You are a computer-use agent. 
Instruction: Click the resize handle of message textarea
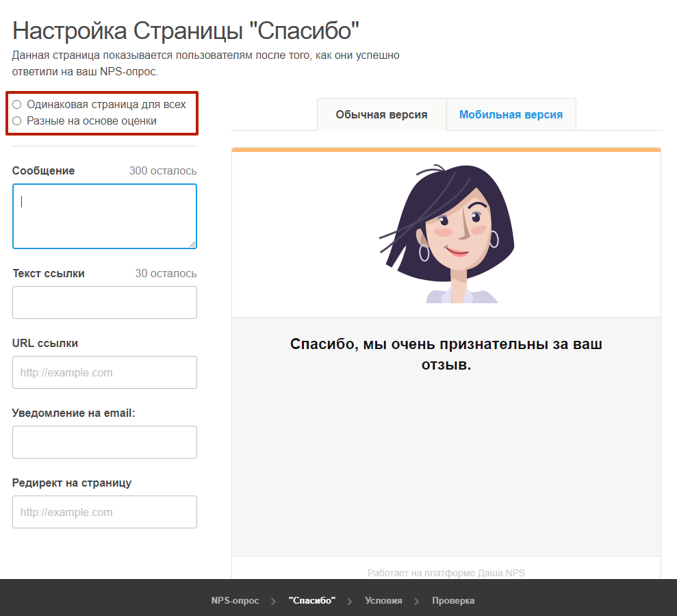[x=193, y=244]
